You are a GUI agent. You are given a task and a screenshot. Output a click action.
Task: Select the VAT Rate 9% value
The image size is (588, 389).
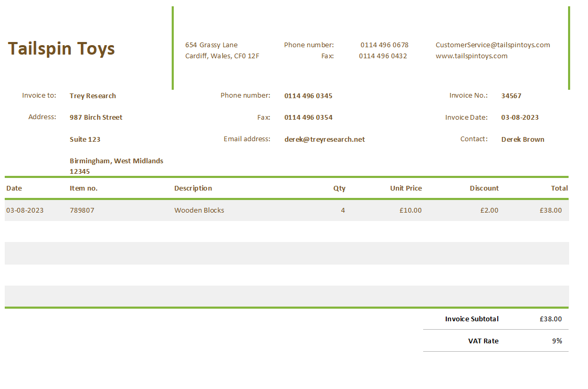pyautogui.click(x=558, y=341)
